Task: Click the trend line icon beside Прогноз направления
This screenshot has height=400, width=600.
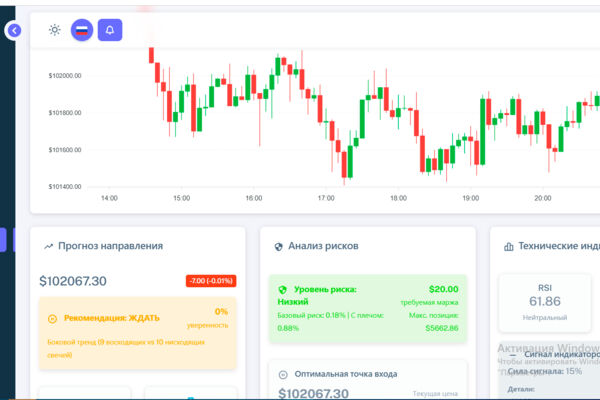Action: (49, 246)
